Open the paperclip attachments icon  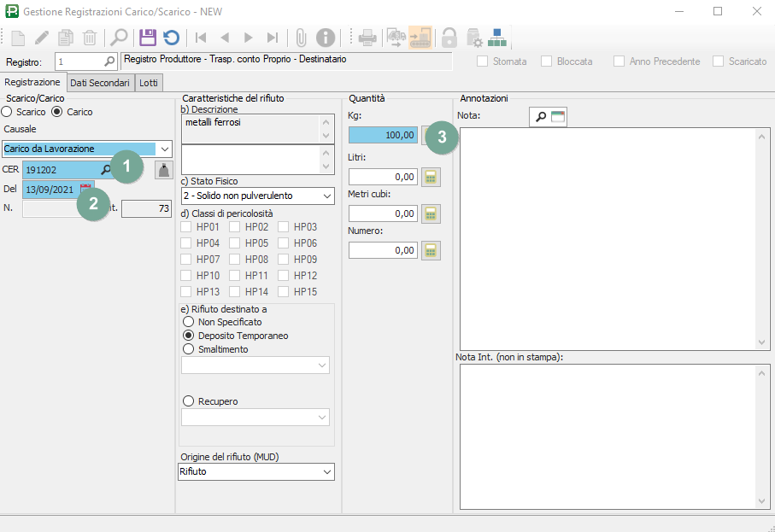point(301,38)
